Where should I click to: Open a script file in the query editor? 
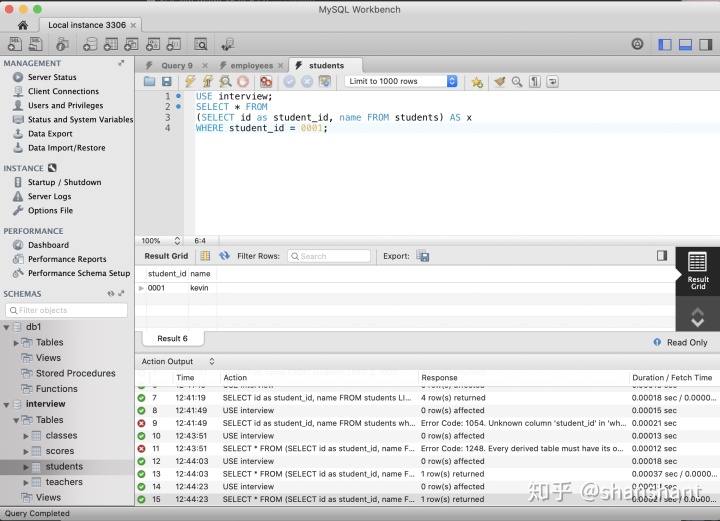[x=149, y=82]
